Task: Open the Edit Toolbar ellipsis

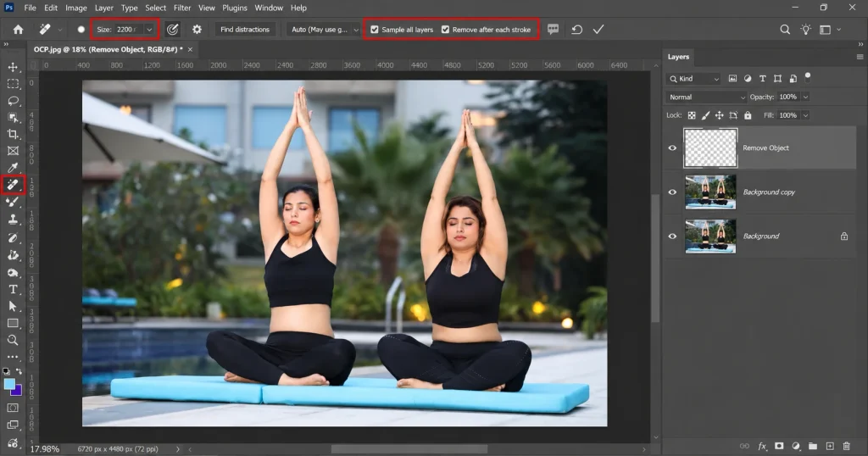Action: point(13,357)
